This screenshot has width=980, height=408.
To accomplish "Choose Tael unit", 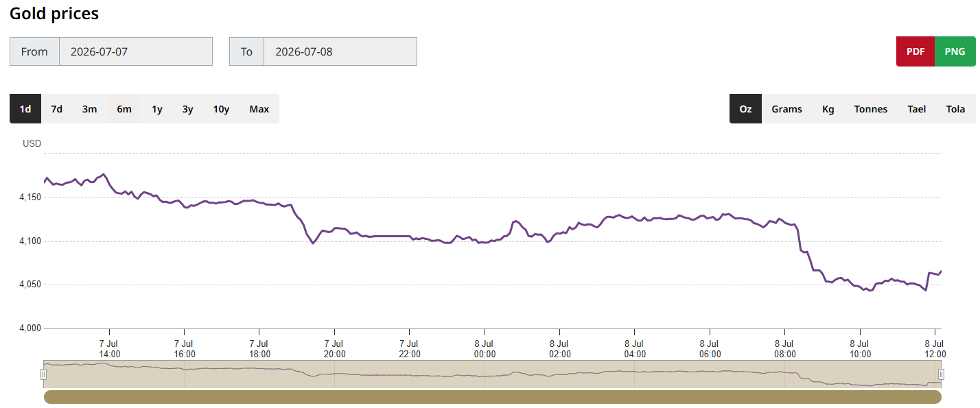I will coord(917,109).
